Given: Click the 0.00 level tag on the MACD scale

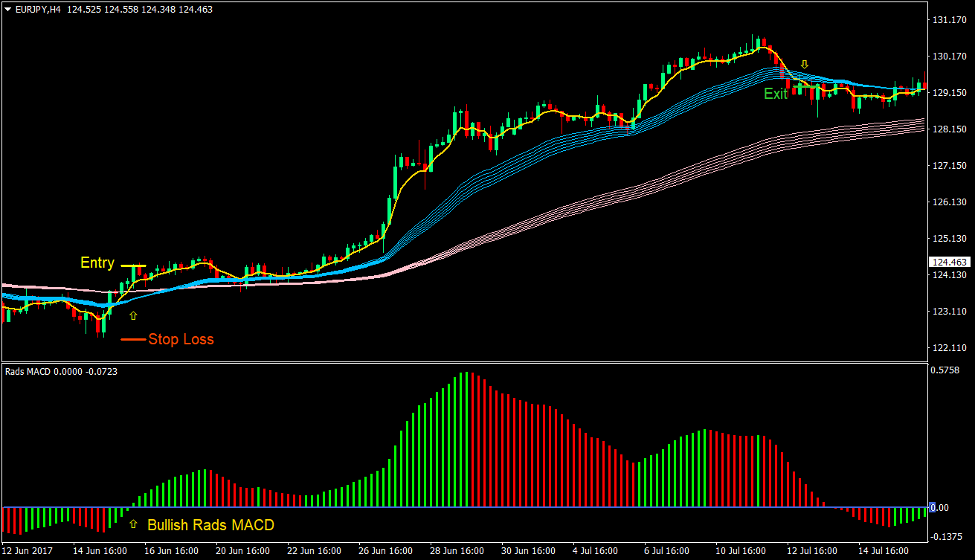Looking at the screenshot, I should [941, 508].
